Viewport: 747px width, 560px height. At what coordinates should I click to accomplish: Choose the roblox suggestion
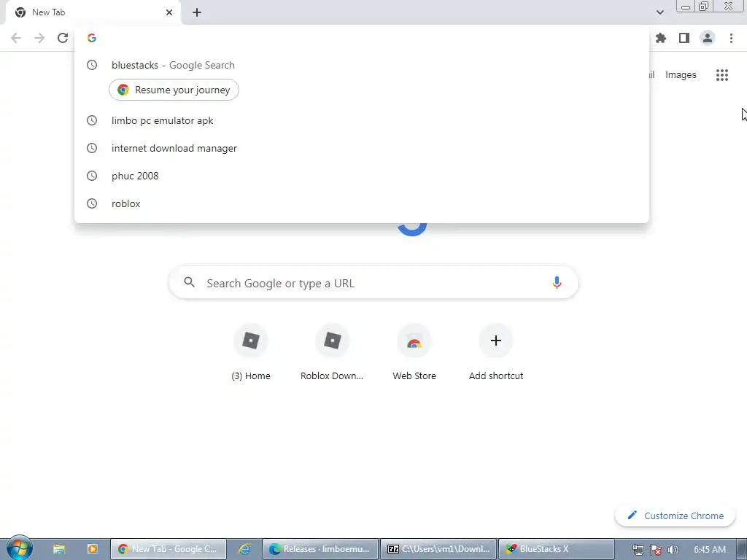[362, 203]
